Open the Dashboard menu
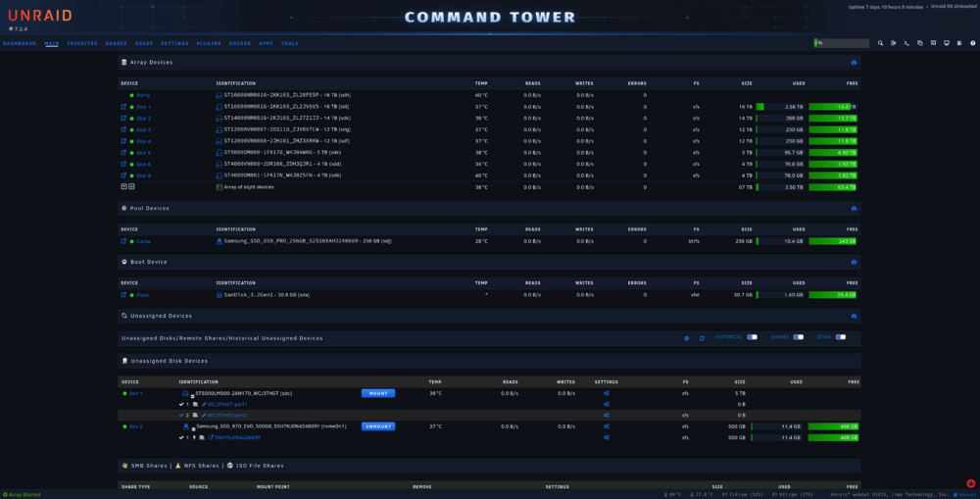Viewport: 980px width, 499px height. [x=20, y=44]
